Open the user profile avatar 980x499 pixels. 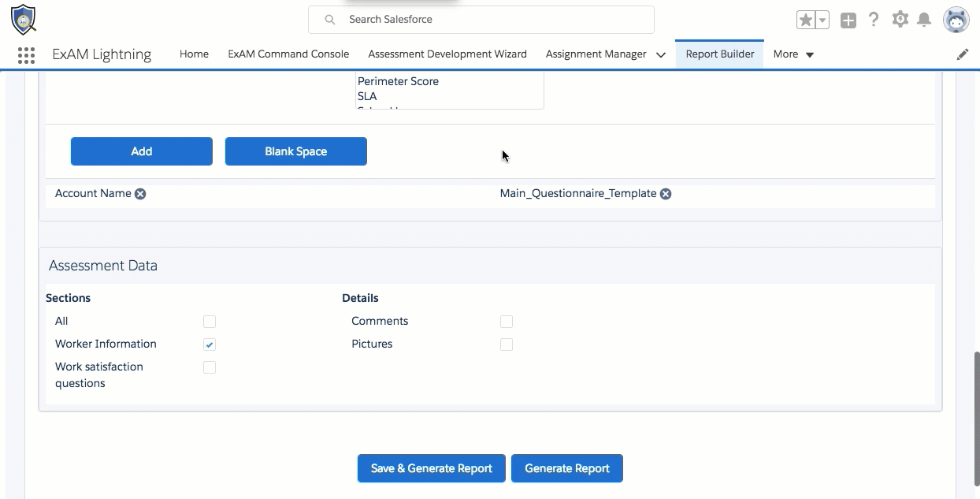[x=956, y=20]
